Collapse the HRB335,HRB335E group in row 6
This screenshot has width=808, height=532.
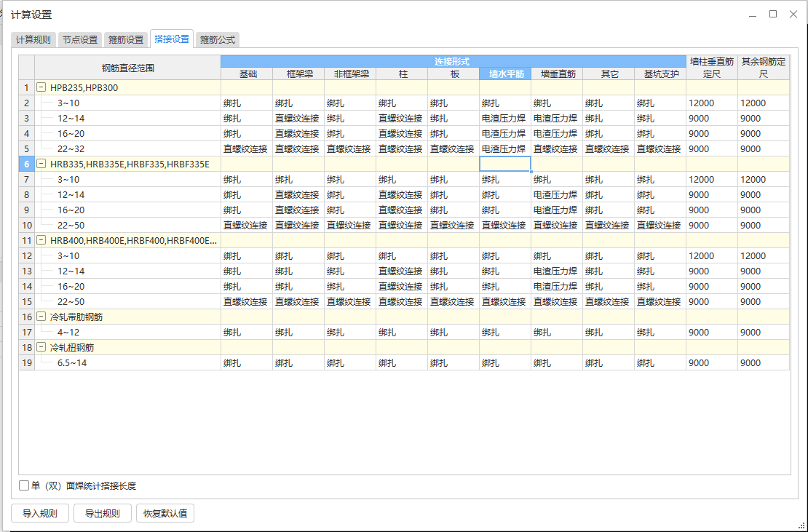pyautogui.click(x=41, y=164)
